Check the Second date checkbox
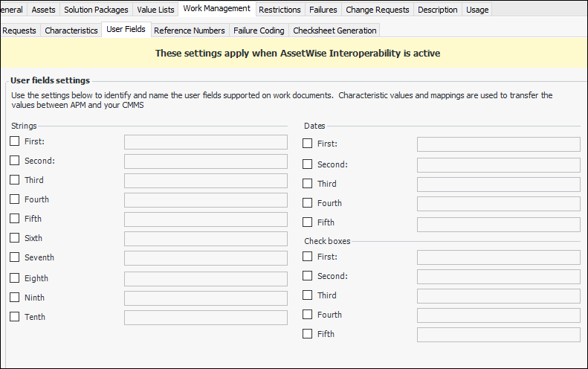Image resolution: width=588 pixels, height=369 pixels. [308, 164]
